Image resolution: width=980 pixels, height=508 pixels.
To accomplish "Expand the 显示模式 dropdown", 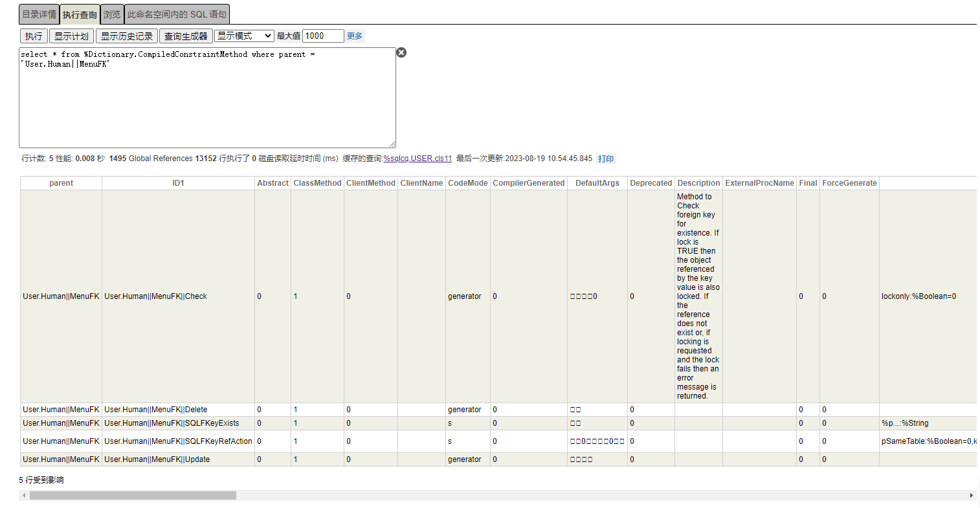I will pyautogui.click(x=244, y=36).
